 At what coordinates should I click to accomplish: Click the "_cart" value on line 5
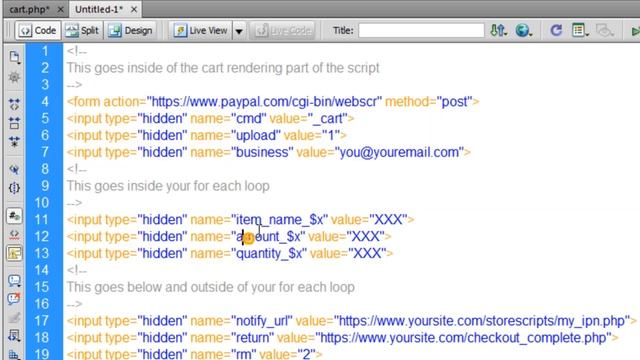click(327, 119)
